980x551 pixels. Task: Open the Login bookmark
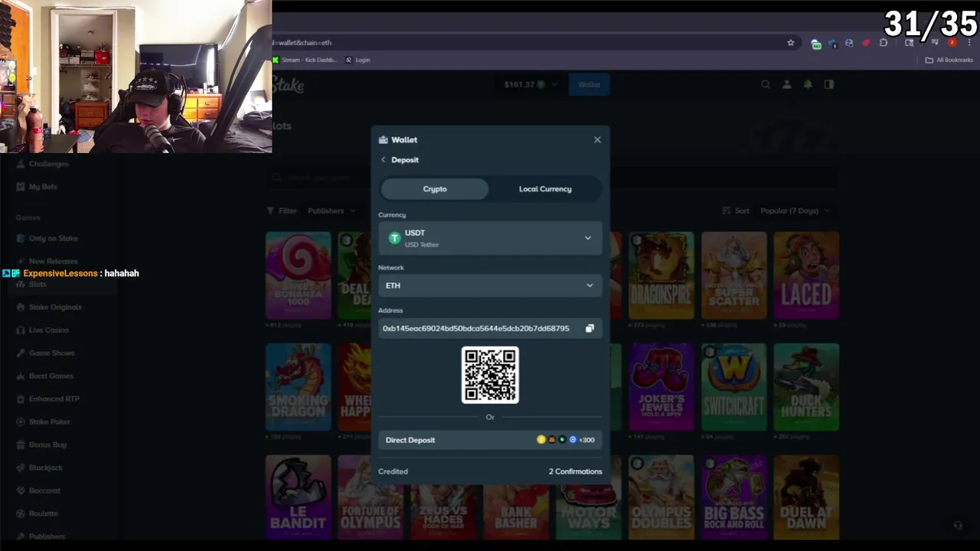[x=358, y=60]
